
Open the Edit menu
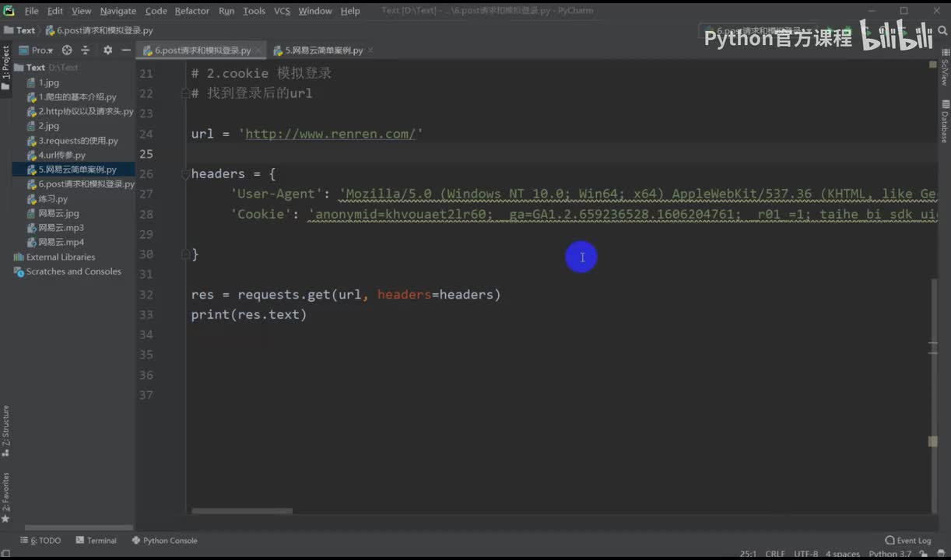(x=55, y=11)
